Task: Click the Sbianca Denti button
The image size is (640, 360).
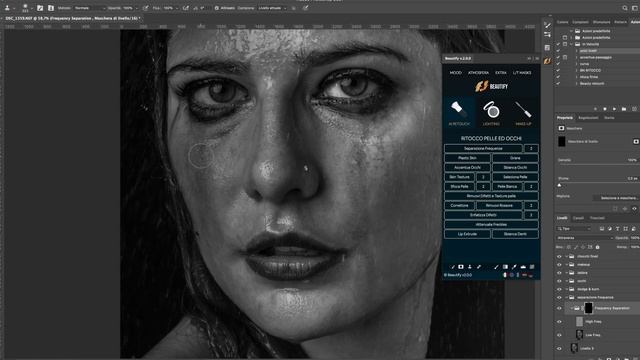Action: (515, 234)
